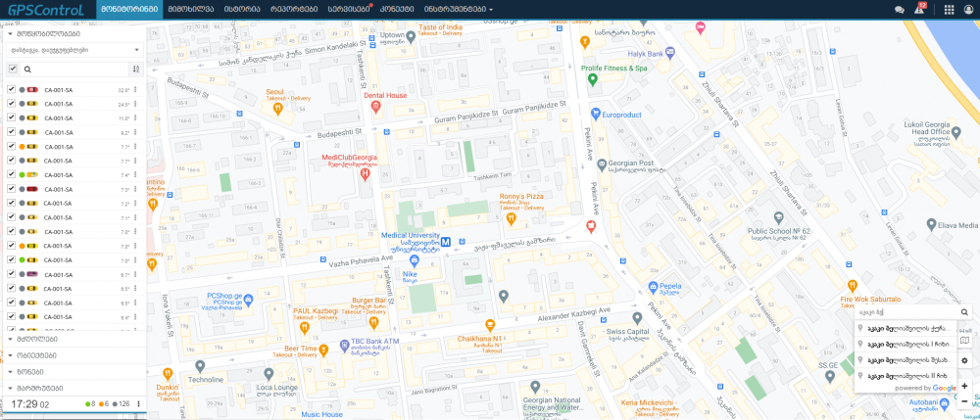The height and width of the screenshot is (420, 980).
Task: Open the chat messages icon in top bar
Action: [x=900, y=10]
